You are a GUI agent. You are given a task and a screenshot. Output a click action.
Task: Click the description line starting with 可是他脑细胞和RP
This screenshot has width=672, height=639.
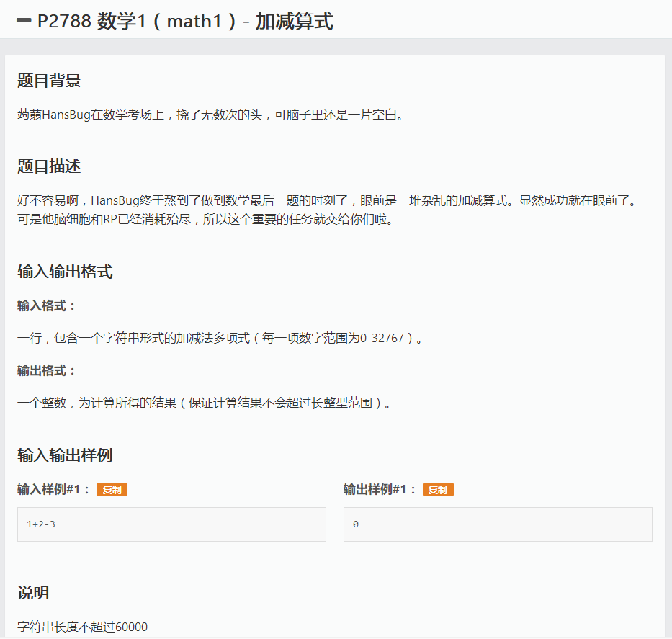tap(205, 220)
